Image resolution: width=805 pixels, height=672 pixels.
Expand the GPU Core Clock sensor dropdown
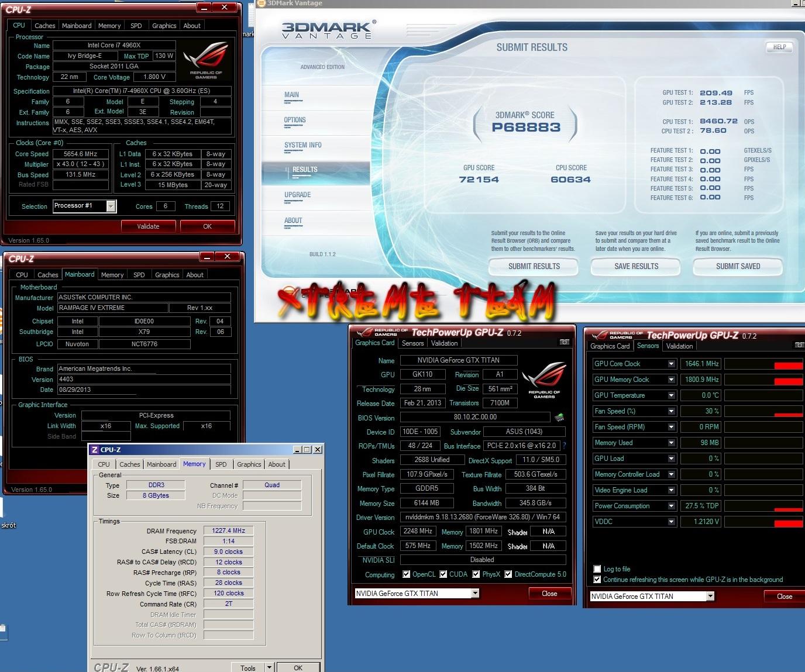[x=672, y=364]
